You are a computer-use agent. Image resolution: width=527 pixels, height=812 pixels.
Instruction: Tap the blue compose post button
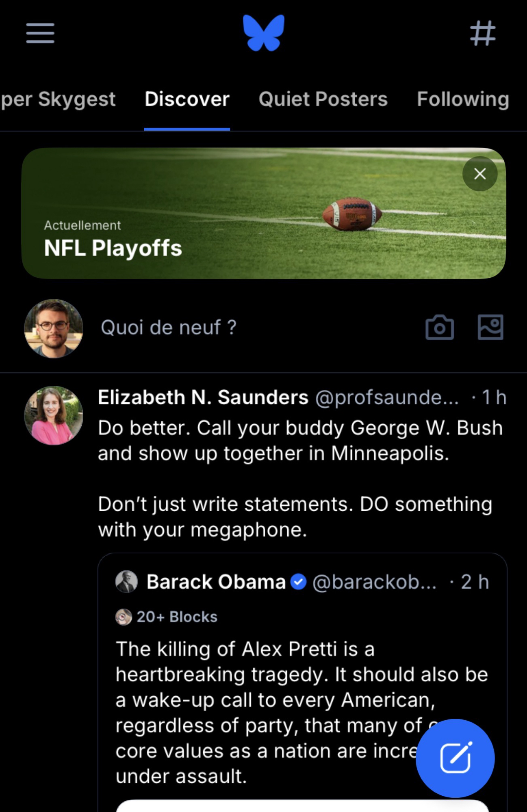coord(455,758)
